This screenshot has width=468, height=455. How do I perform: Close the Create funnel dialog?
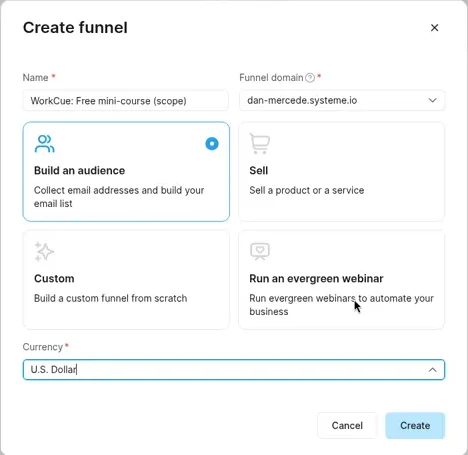(x=434, y=28)
